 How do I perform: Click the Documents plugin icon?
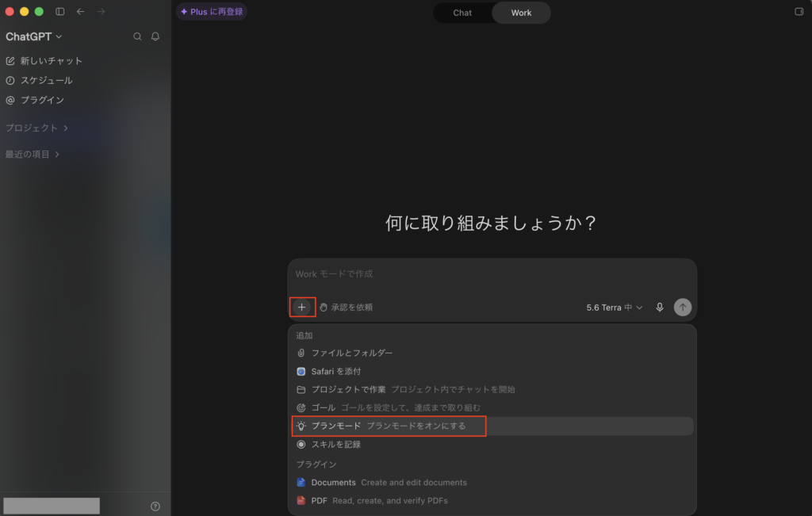point(301,483)
